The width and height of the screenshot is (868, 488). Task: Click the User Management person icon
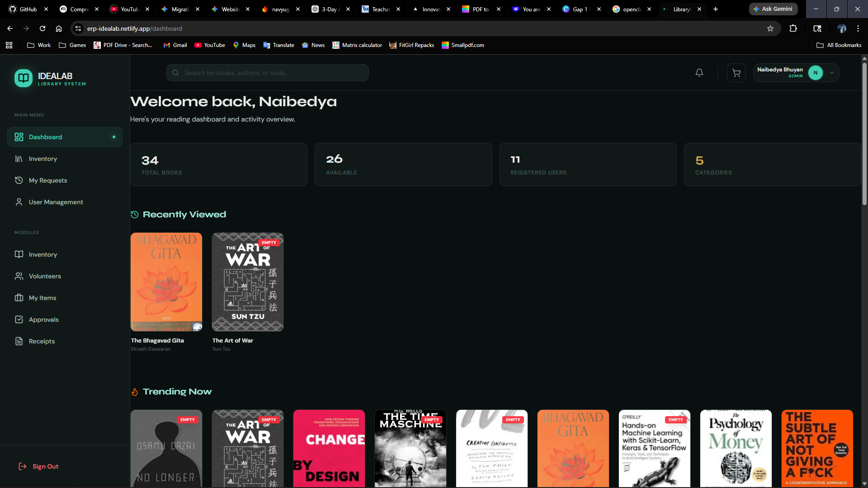pyautogui.click(x=19, y=202)
